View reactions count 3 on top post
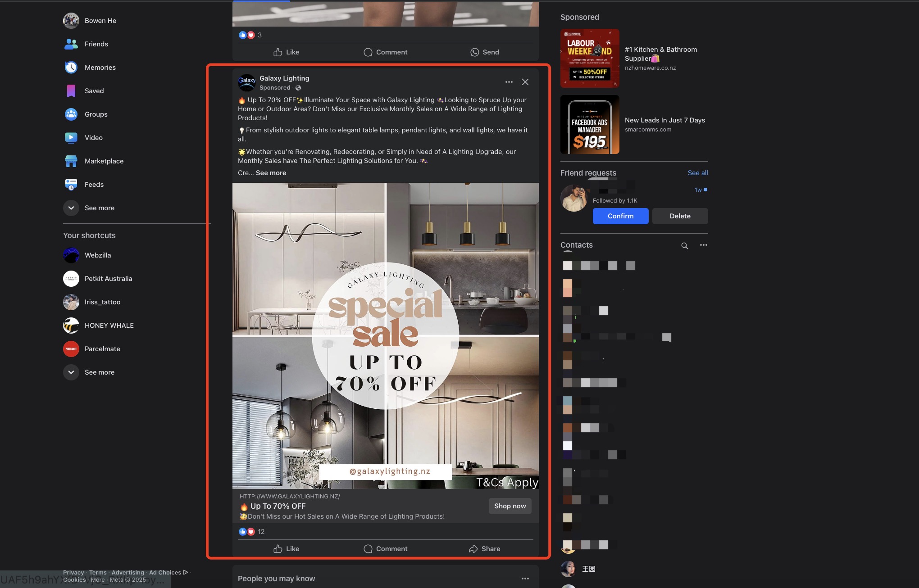The image size is (919, 588). (259, 35)
